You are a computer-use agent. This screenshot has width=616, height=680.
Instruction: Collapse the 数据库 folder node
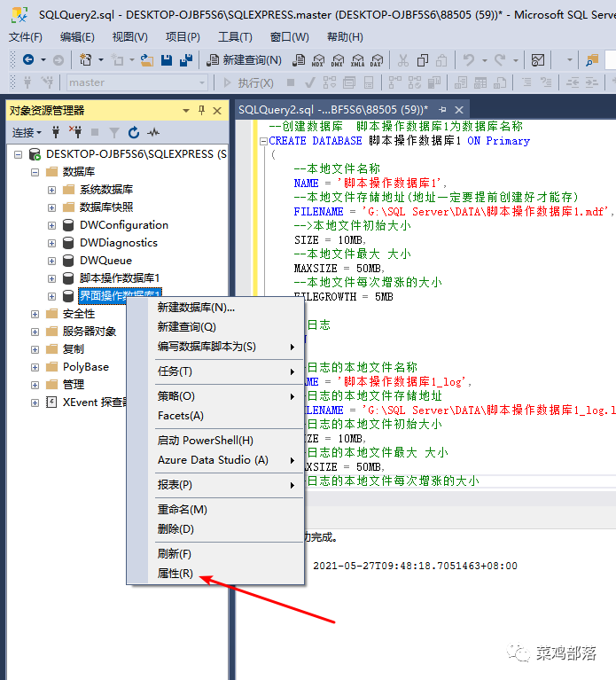[35, 172]
